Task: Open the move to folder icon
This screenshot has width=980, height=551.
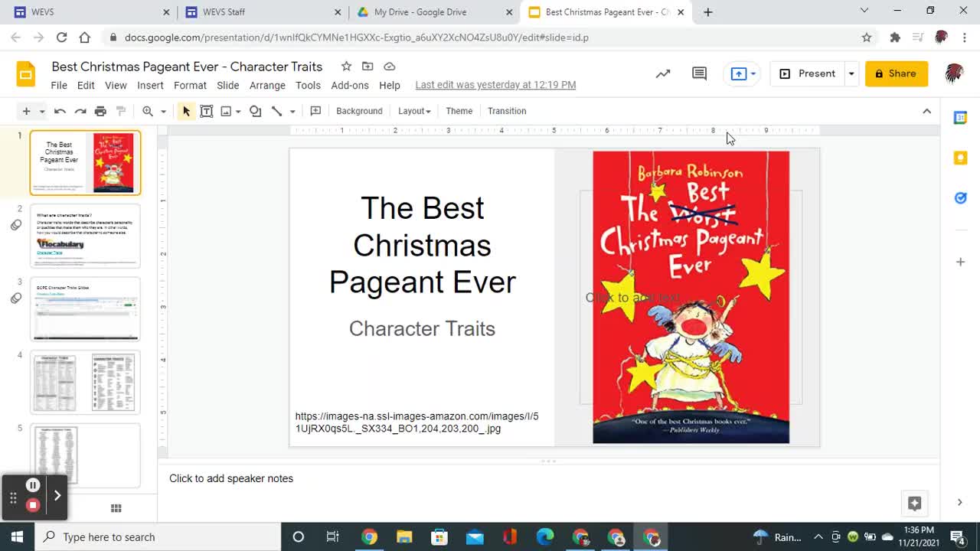Action: 367,67
